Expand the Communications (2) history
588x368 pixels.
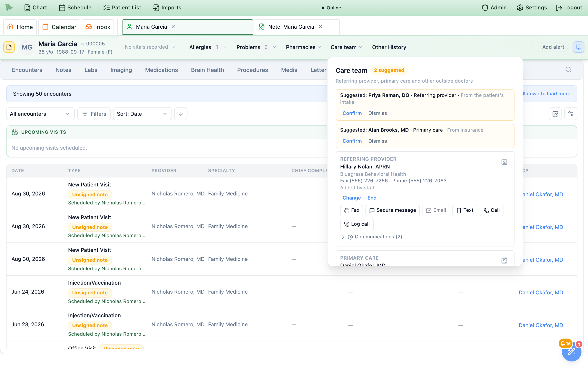tap(372, 237)
